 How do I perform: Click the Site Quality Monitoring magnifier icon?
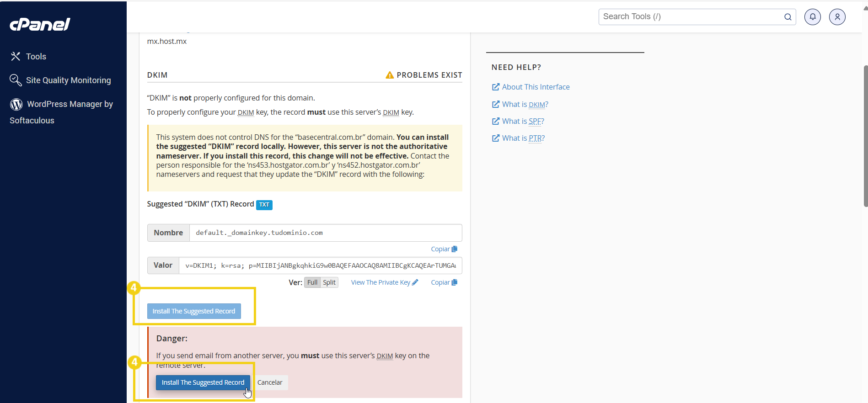pyautogui.click(x=16, y=80)
